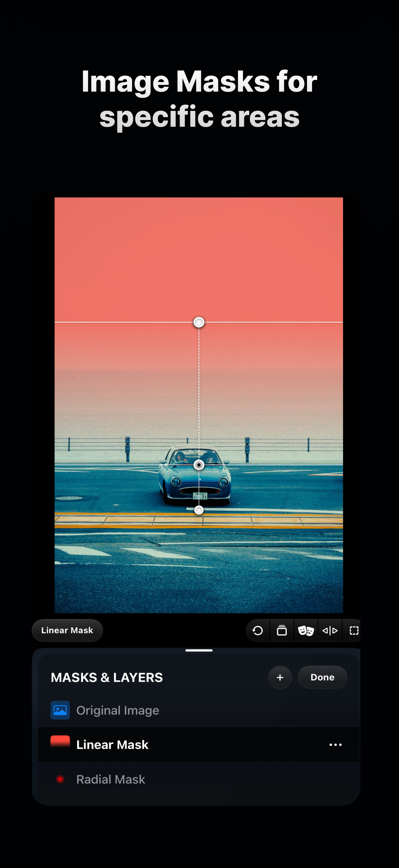Tap the reset/undo circular arrow icon

coord(258,630)
